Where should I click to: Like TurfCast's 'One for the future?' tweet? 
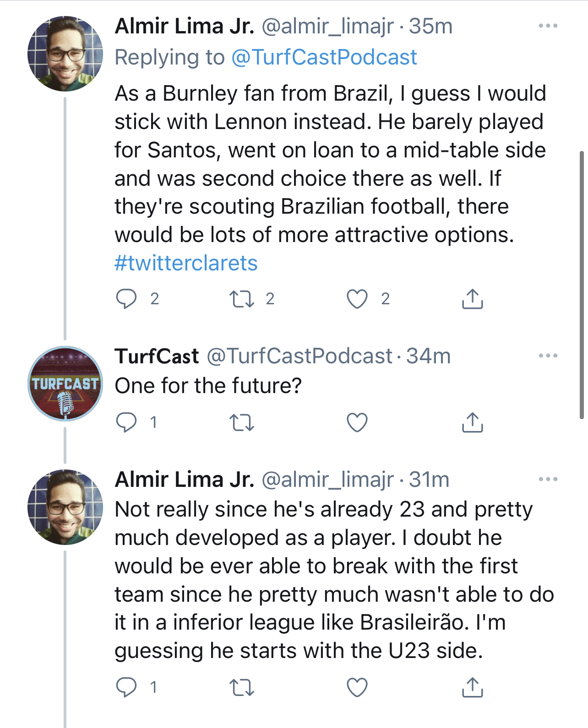click(x=357, y=422)
